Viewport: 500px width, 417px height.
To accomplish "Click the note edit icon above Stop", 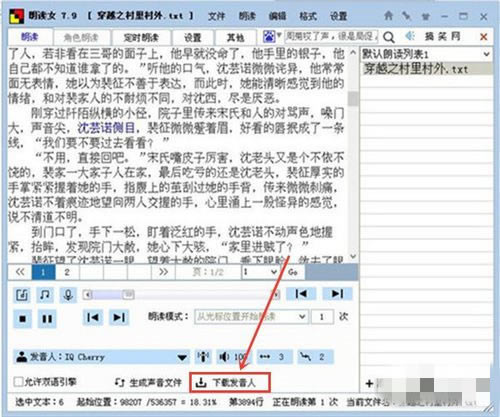I will tap(22, 295).
